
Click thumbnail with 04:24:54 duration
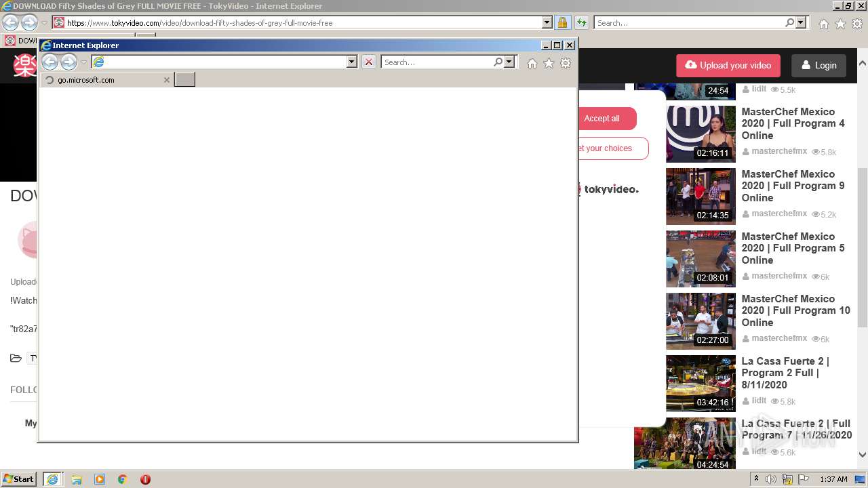684,444
